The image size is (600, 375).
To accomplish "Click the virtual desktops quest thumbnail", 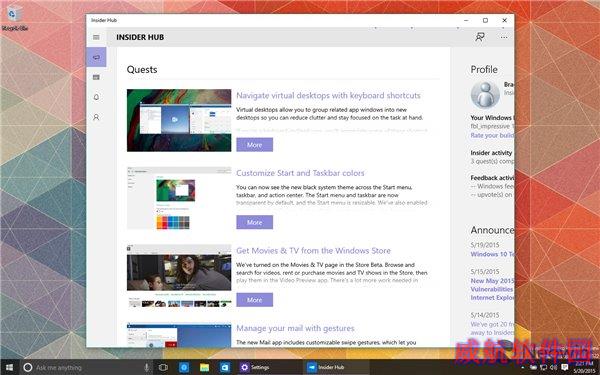I will [179, 120].
